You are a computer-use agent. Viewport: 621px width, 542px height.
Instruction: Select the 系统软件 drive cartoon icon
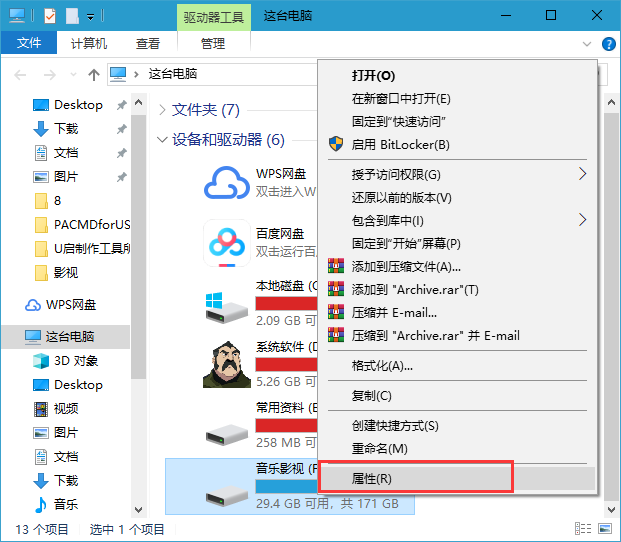coord(227,365)
